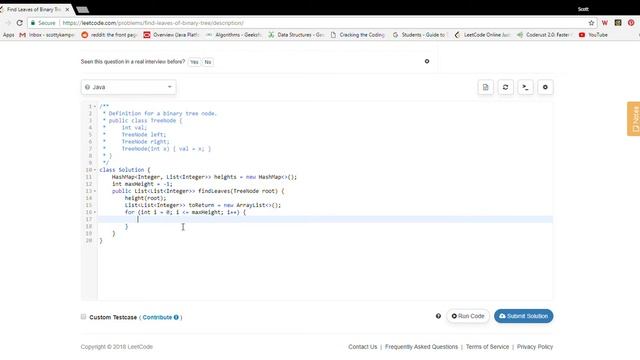Click the help question mark icon
The height and width of the screenshot is (360, 640).
[438, 316]
